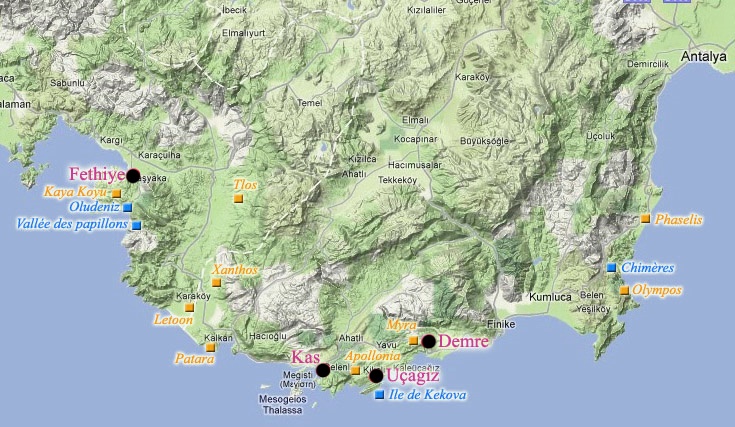
Task: Click the black dot marker for Kas
Action: tap(323, 370)
